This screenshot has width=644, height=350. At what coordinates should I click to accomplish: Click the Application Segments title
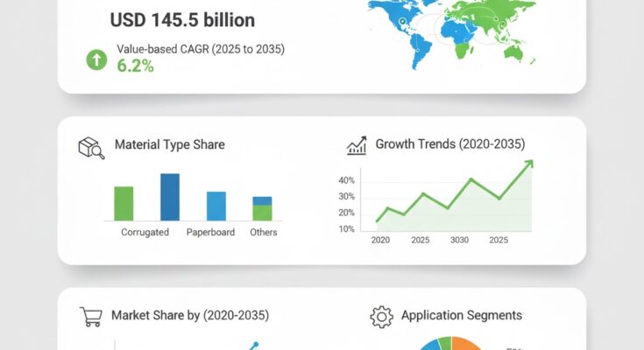(x=461, y=315)
